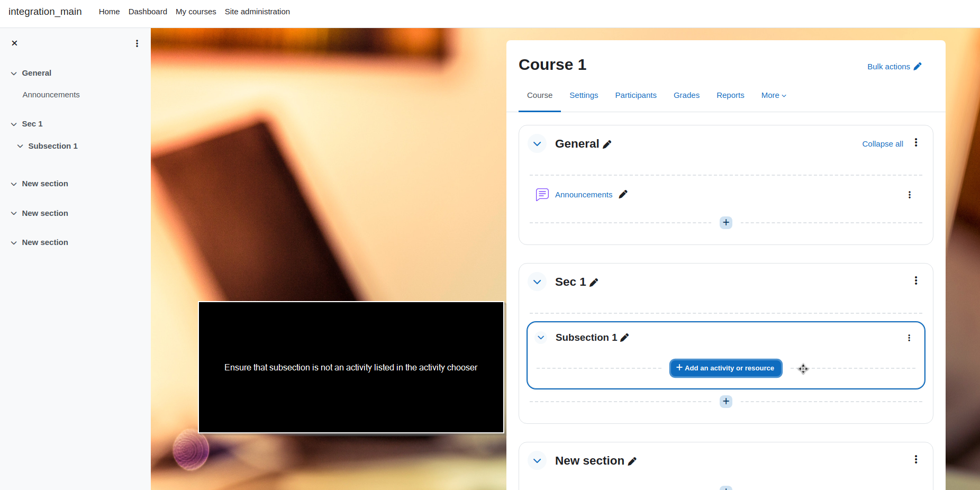
Task: Go to Home in top navigation
Action: point(109,12)
